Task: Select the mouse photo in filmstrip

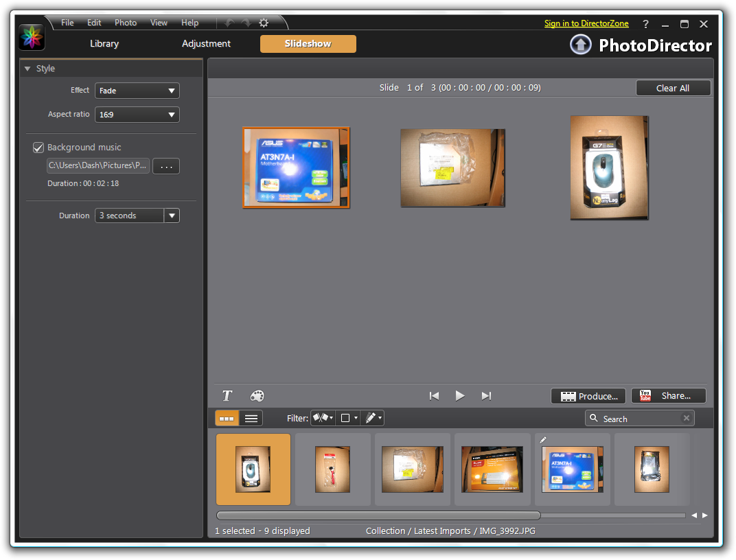Action: (x=253, y=469)
